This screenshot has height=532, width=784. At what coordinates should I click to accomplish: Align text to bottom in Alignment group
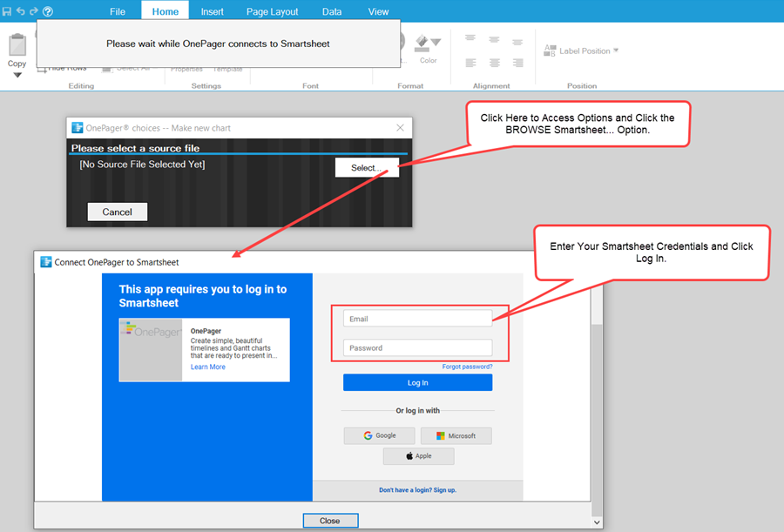click(x=517, y=42)
